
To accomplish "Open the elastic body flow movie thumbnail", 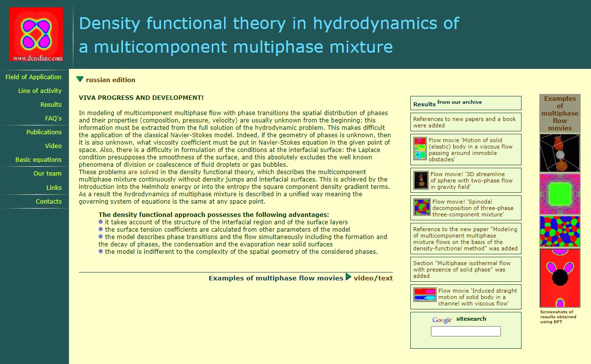I will coord(420,149).
